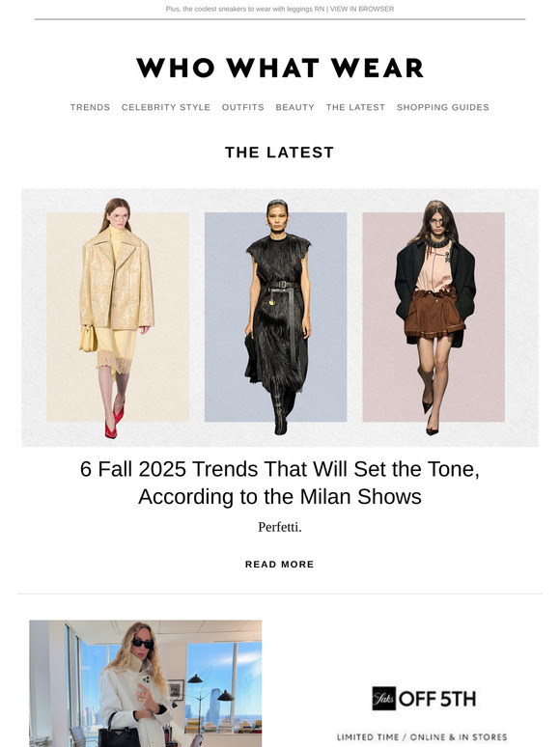
Task: Click the Who What Wear logo
Action: (x=280, y=68)
